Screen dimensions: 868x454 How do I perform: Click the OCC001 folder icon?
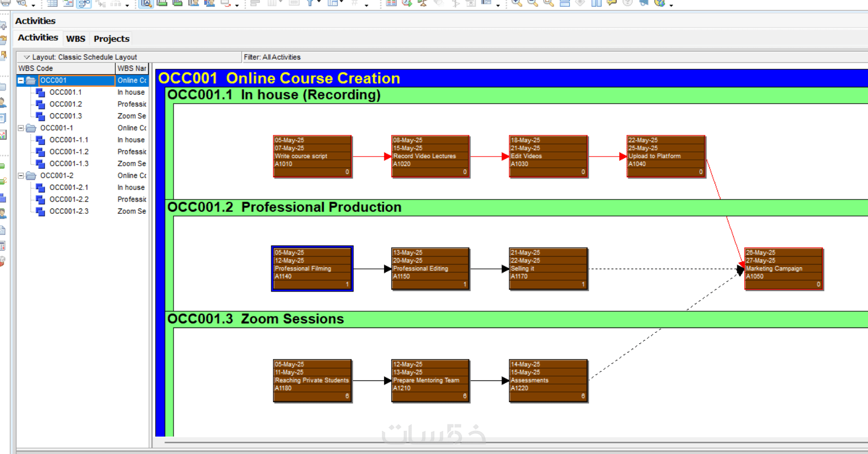tap(31, 80)
